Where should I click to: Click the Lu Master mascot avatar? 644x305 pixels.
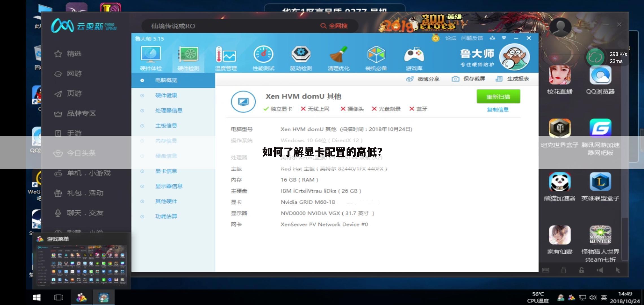click(514, 57)
